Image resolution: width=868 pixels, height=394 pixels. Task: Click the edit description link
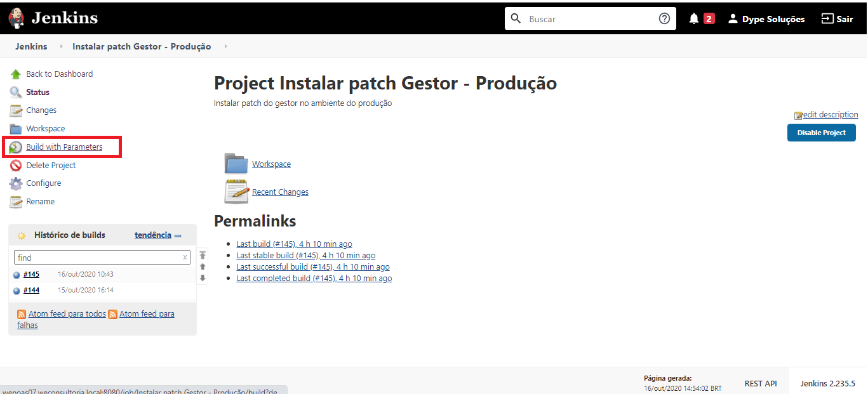click(831, 115)
